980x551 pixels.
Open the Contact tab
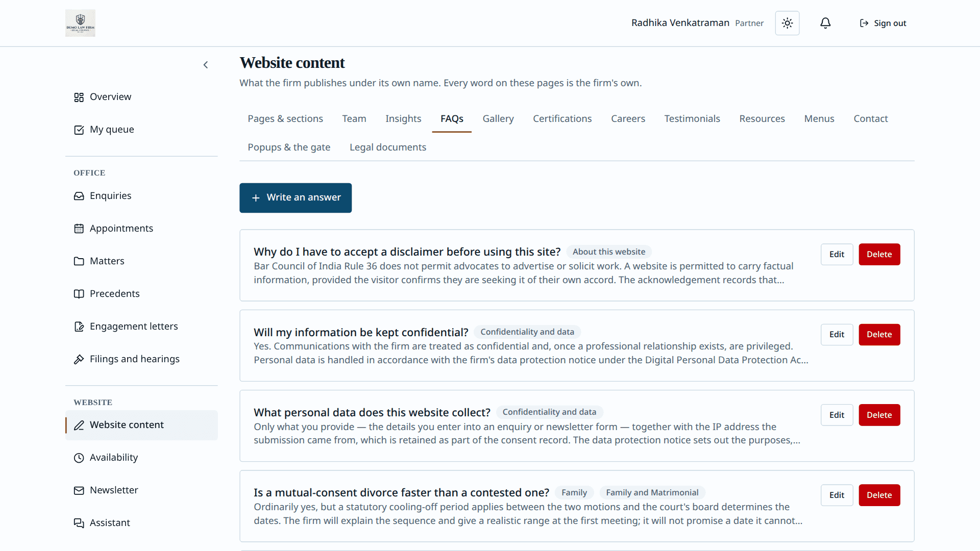pos(871,118)
